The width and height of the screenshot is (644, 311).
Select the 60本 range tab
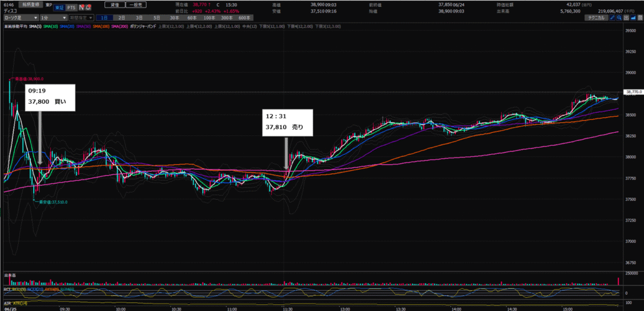(x=192, y=18)
